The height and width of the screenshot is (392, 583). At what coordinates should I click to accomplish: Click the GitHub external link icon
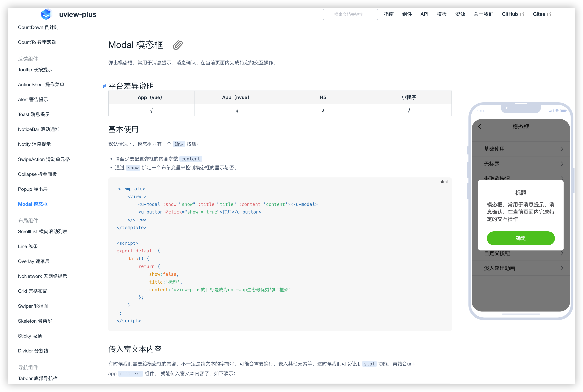click(x=522, y=14)
